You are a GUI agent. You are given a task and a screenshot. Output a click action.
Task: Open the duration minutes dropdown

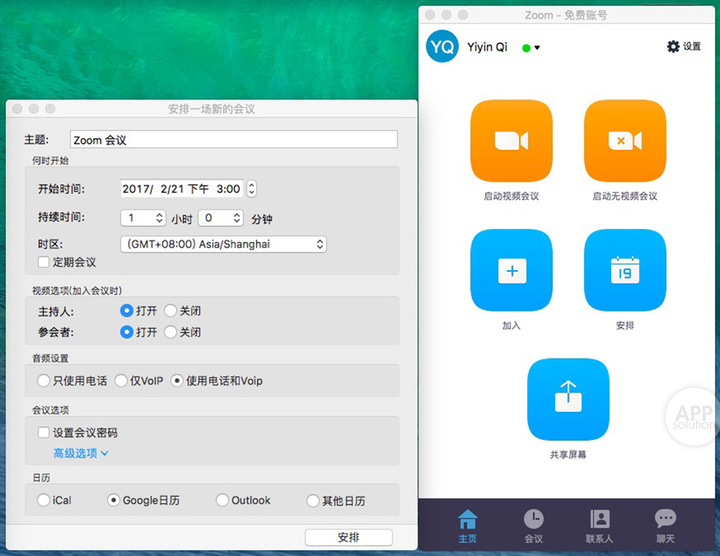click(220, 218)
